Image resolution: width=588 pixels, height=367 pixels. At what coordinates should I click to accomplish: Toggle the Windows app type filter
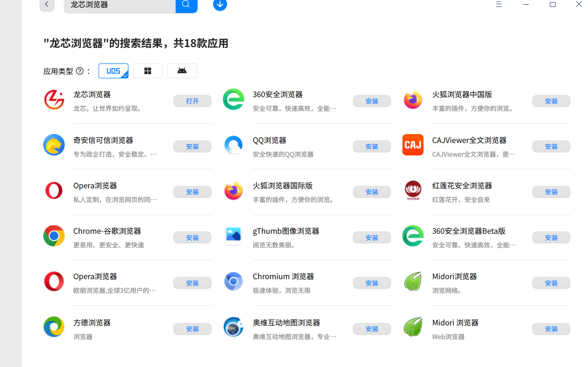(x=148, y=71)
